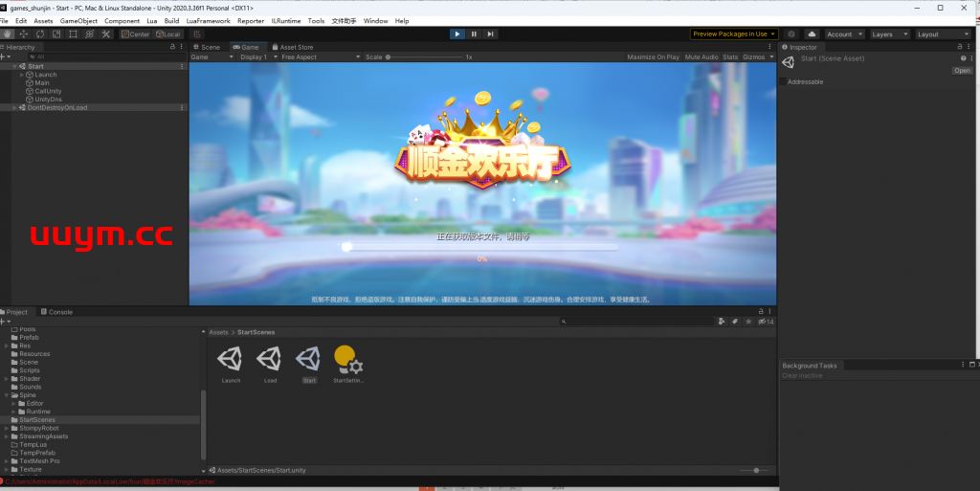The image size is (980, 491).
Task: Select the Rect Transform tool
Action: 73,34
